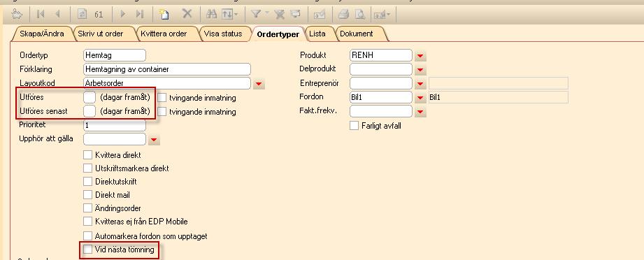Image resolution: width=644 pixels, height=260 pixels.
Task: Click the piggy bank save icon
Action: click(x=17, y=15)
